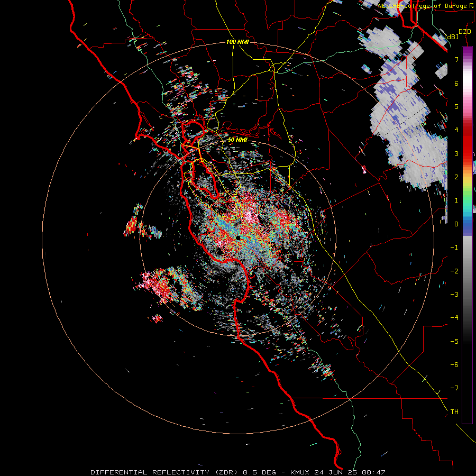Click the 'DIFFERENTIAL REFLECTIVITY (ZDR) 0.5 DEG - KMUX' caption
This screenshot has height=476, width=476.
(200, 472)
